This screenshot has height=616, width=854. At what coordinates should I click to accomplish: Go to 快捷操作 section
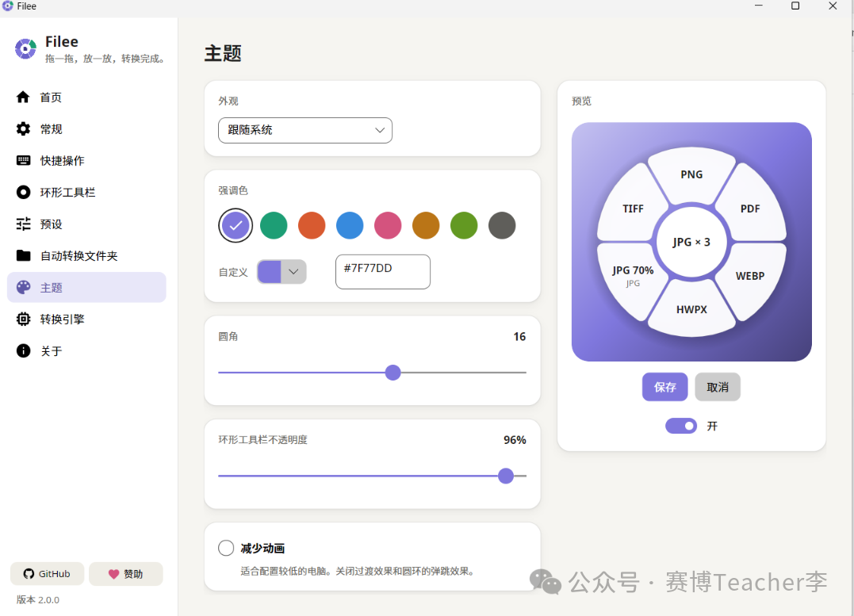[86, 161]
